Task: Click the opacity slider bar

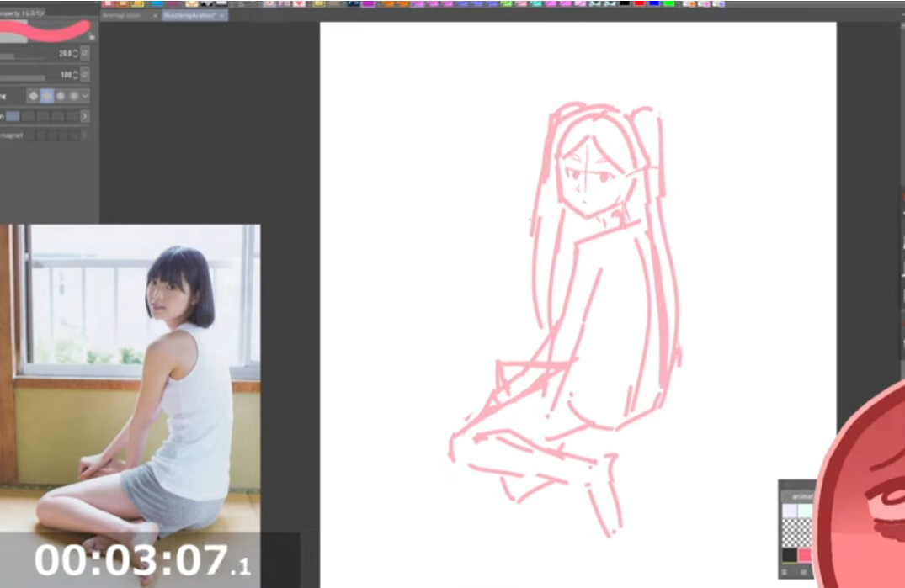Action: pos(23,78)
